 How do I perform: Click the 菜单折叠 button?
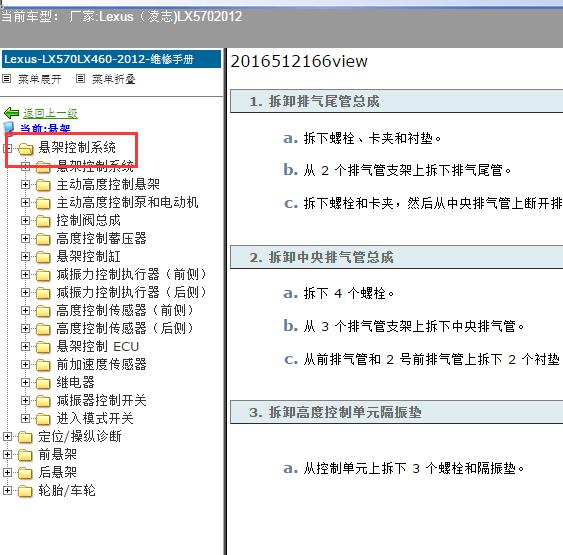[114, 79]
